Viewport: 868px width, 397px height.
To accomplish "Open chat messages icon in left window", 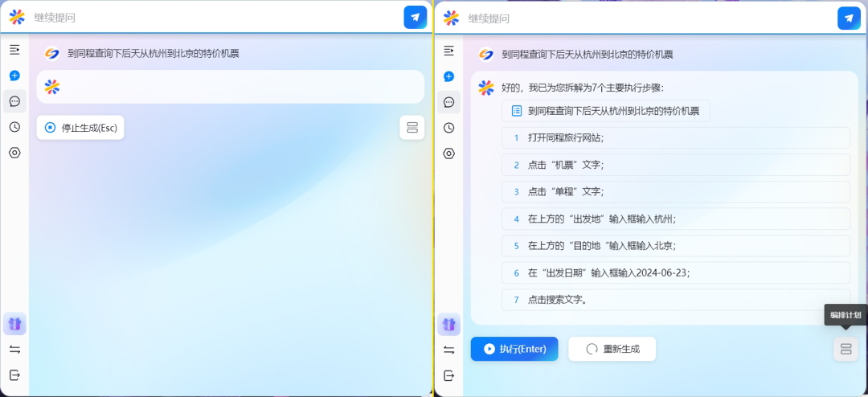I will pos(14,101).
